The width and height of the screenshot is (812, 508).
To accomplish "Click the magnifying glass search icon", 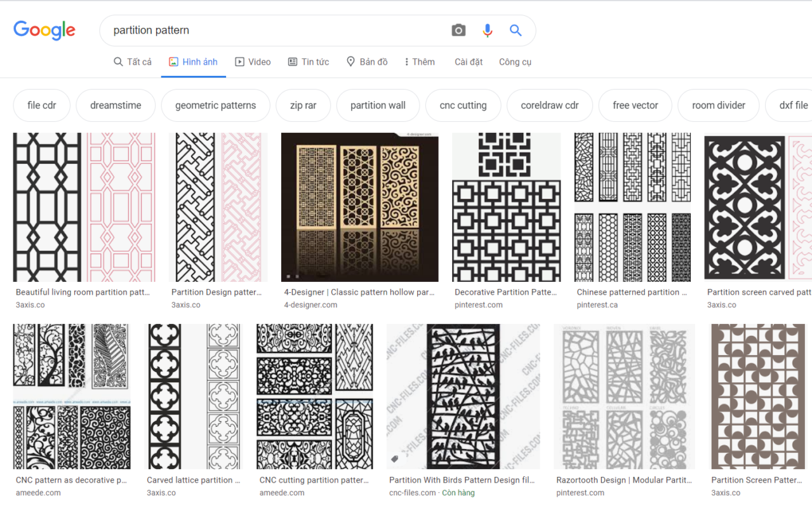I will coord(516,30).
